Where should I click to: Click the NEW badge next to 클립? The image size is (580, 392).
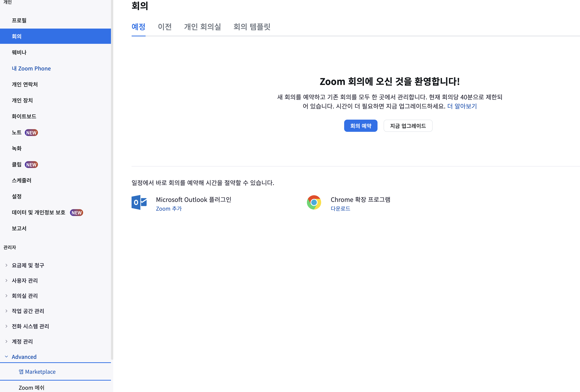pyautogui.click(x=31, y=165)
